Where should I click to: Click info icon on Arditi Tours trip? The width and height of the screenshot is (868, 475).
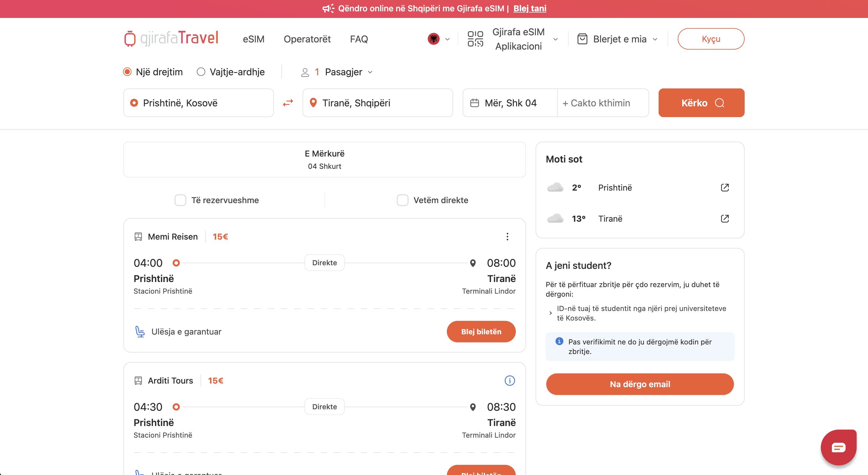[510, 381]
